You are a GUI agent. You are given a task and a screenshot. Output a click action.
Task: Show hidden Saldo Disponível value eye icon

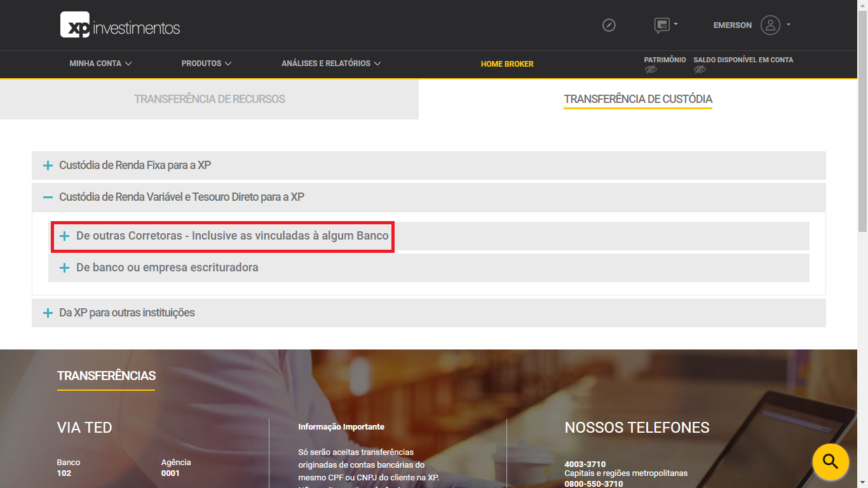[700, 70]
